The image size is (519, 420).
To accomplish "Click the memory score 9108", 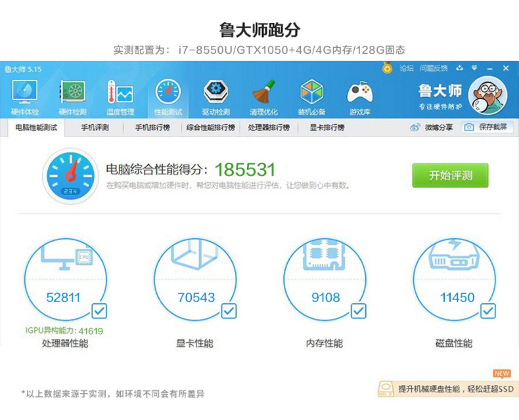I will 326,297.
